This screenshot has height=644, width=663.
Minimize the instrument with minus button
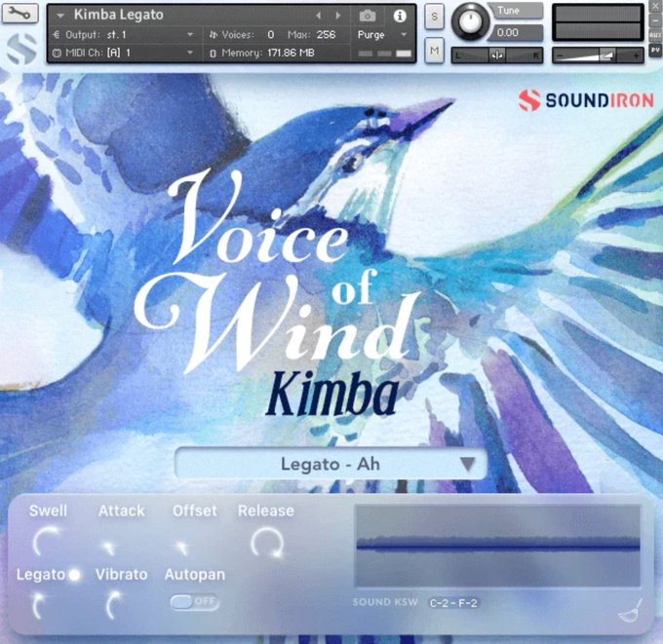655,20
